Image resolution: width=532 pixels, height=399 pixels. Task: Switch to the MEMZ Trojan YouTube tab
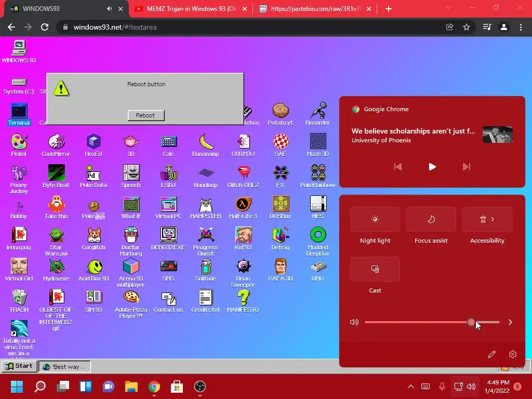pos(191,9)
